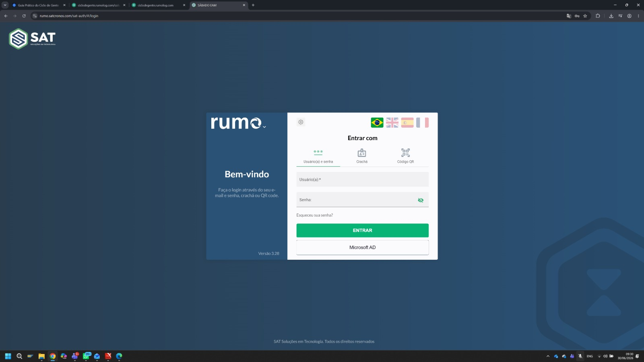Open the media controls icon
The height and width of the screenshot is (362, 644).
[x=620, y=16]
